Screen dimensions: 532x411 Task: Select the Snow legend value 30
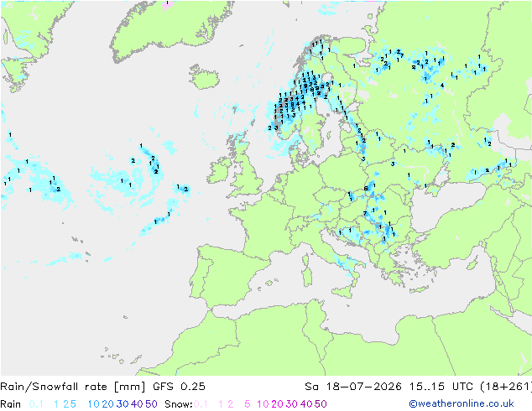(x=292, y=404)
